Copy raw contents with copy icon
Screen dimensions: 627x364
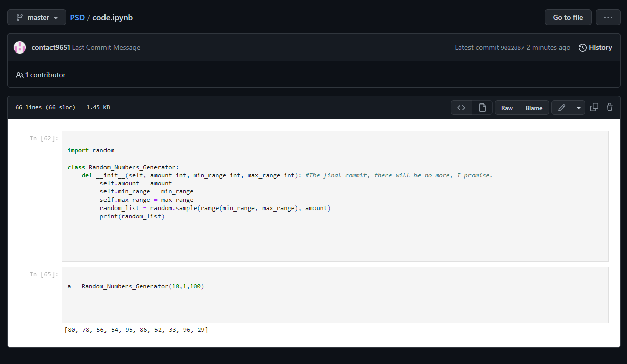[594, 107]
